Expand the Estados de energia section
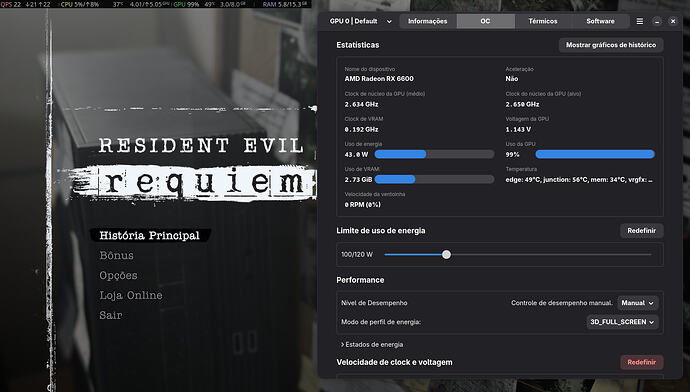The width and height of the screenshot is (690, 392). point(372,344)
